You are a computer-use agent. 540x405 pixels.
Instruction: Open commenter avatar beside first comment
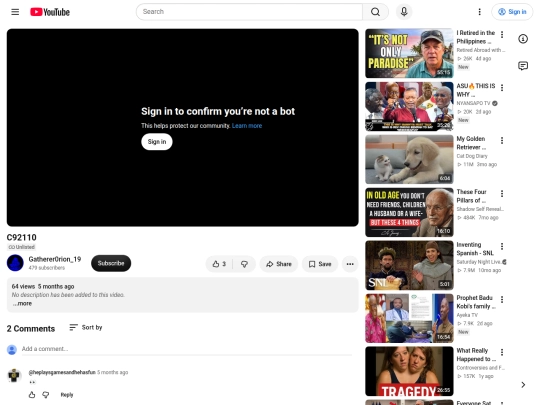tap(14, 375)
